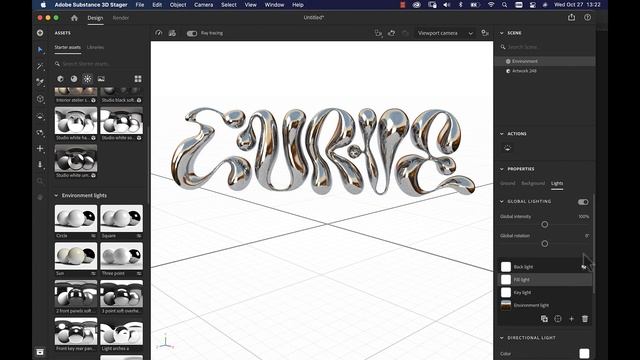The height and width of the screenshot is (360, 640).
Task: Select Environment in the scene tree
Action: pos(544,61)
